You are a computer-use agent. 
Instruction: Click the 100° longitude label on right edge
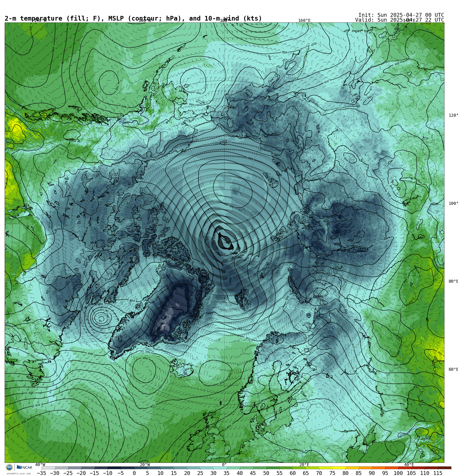coord(453,204)
